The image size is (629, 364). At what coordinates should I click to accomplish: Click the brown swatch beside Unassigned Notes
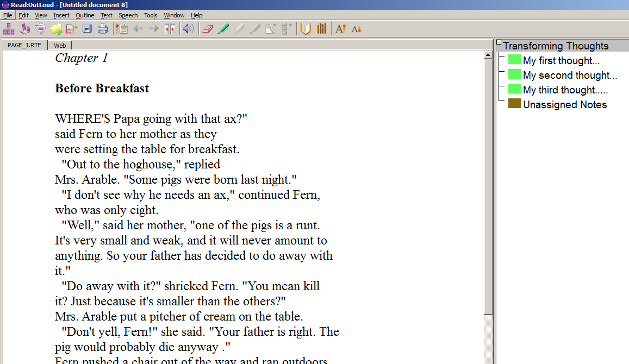click(515, 103)
